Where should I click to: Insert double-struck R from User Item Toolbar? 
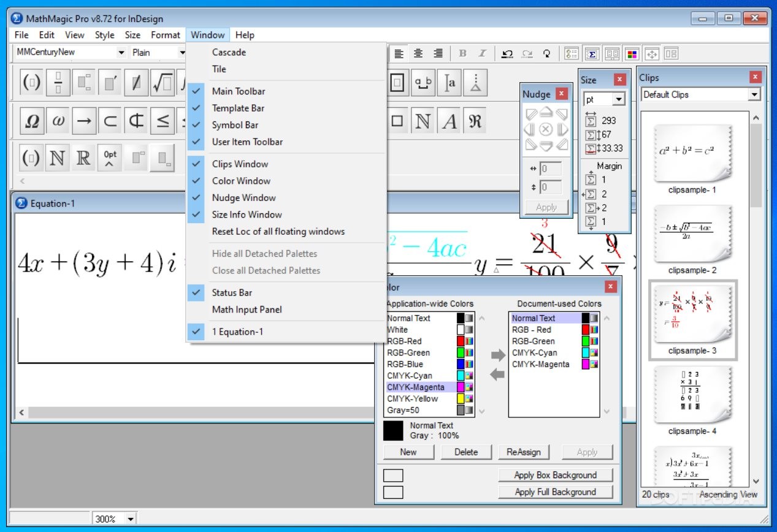pos(84,158)
